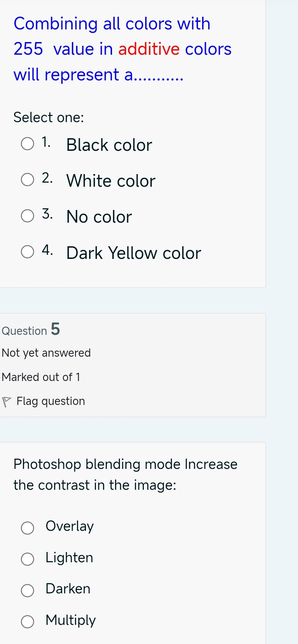
Task: Click the "Not yet answered" status text
Action: 46,352
